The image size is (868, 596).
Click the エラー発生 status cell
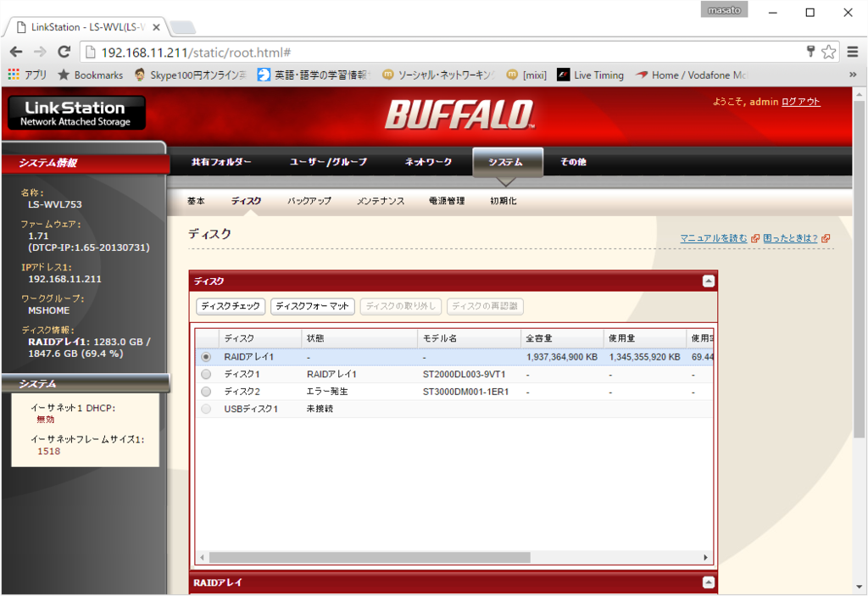click(327, 392)
